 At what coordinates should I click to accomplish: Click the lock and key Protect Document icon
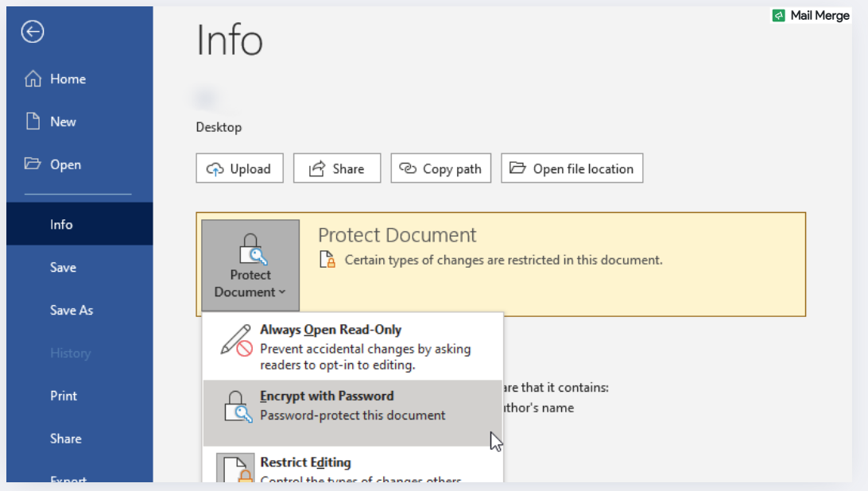click(x=253, y=249)
